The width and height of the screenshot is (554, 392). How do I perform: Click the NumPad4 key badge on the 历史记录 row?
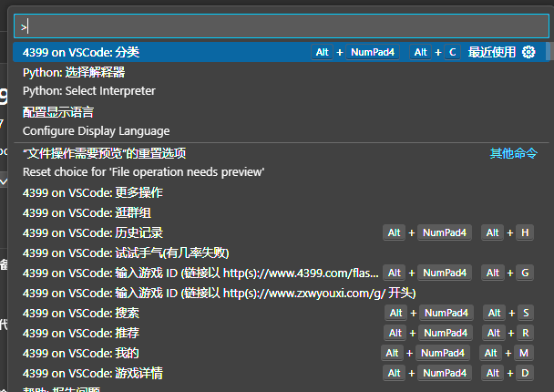[x=445, y=233]
